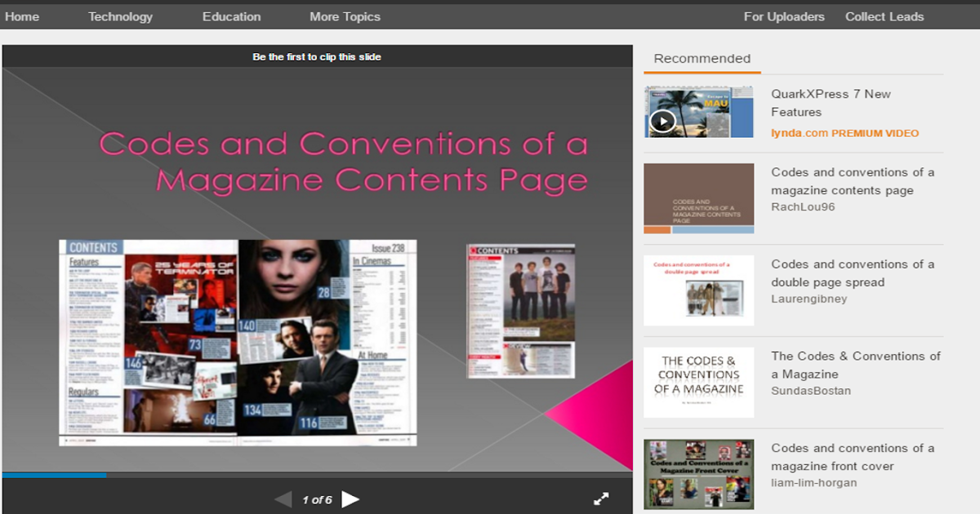Click Laurengibney's presentation thumbnail
Viewport: 980px width, 514px height.
click(x=698, y=290)
